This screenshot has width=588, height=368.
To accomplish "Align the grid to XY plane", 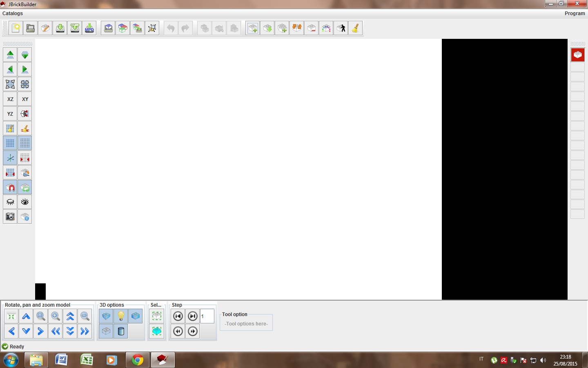I will pyautogui.click(x=25, y=99).
